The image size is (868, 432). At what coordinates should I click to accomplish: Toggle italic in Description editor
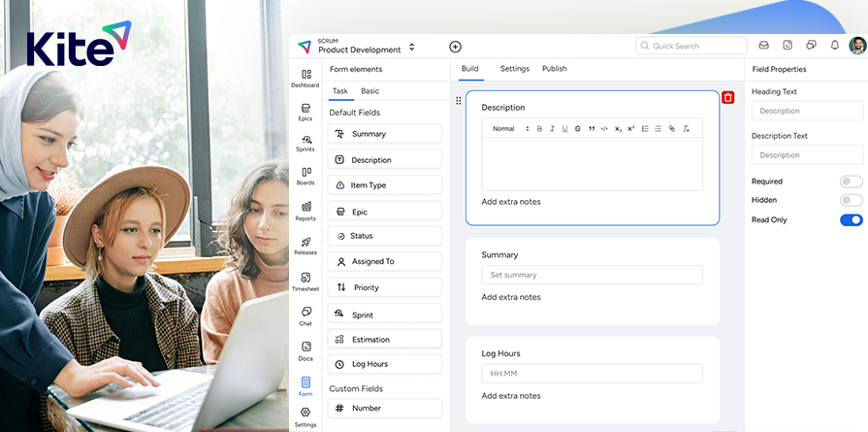point(552,128)
